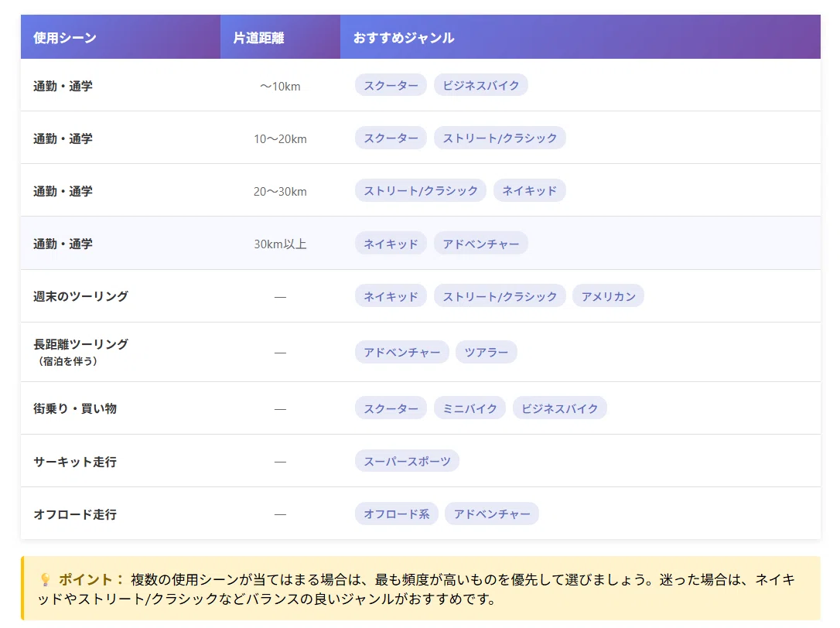Click ストリート/クラシック tag in 週末のツーリング row
Image resolution: width=840 pixels, height=628 pixels.
(x=500, y=295)
